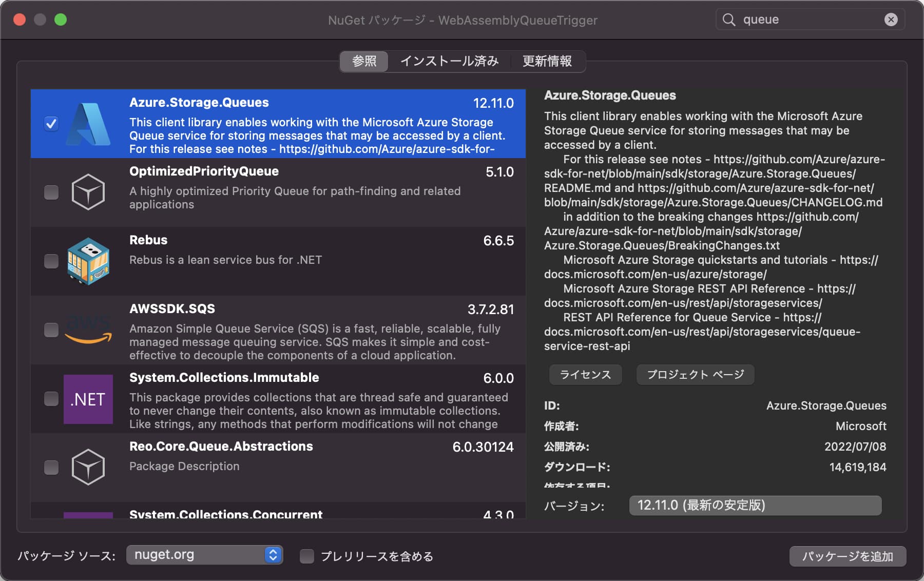This screenshot has height=581, width=924.
Task: Check the OptimizedPriorityQueue package checkbox
Action: point(51,192)
